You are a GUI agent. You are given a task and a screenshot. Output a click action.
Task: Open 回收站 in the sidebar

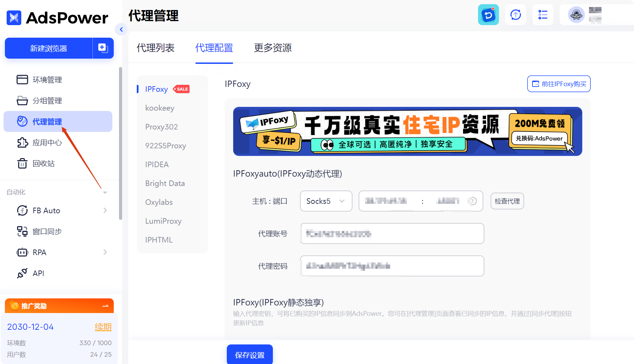coord(58,163)
